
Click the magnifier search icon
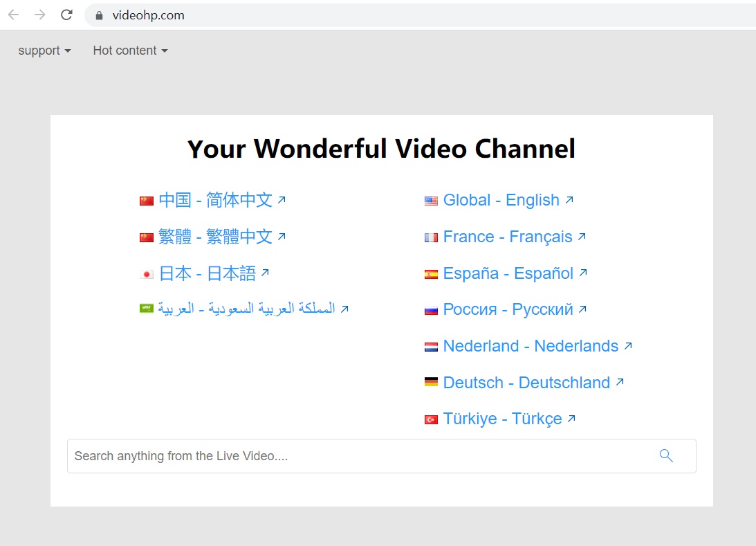pyautogui.click(x=666, y=455)
